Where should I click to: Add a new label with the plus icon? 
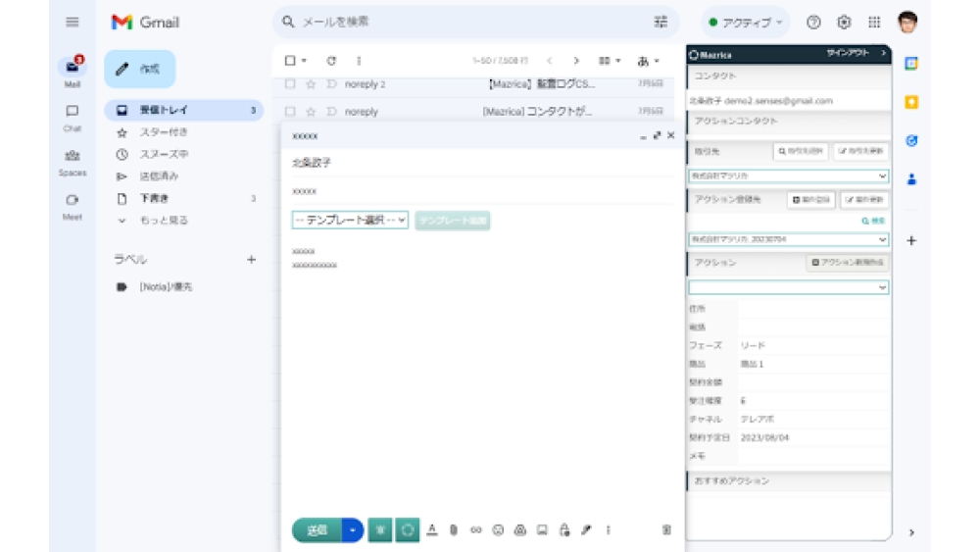[x=251, y=260]
